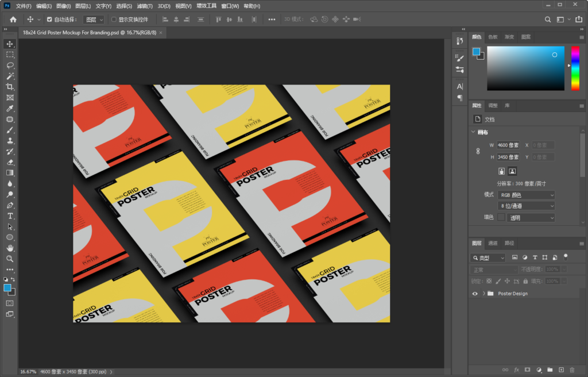Click the share icon at top right
The image size is (588, 377).
[x=579, y=20]
